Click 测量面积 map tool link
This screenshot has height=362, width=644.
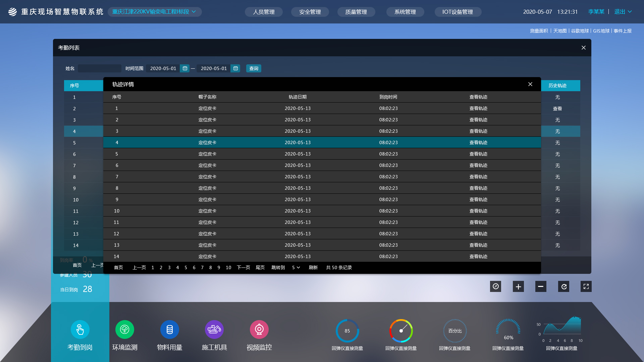[x=539, y=31]
